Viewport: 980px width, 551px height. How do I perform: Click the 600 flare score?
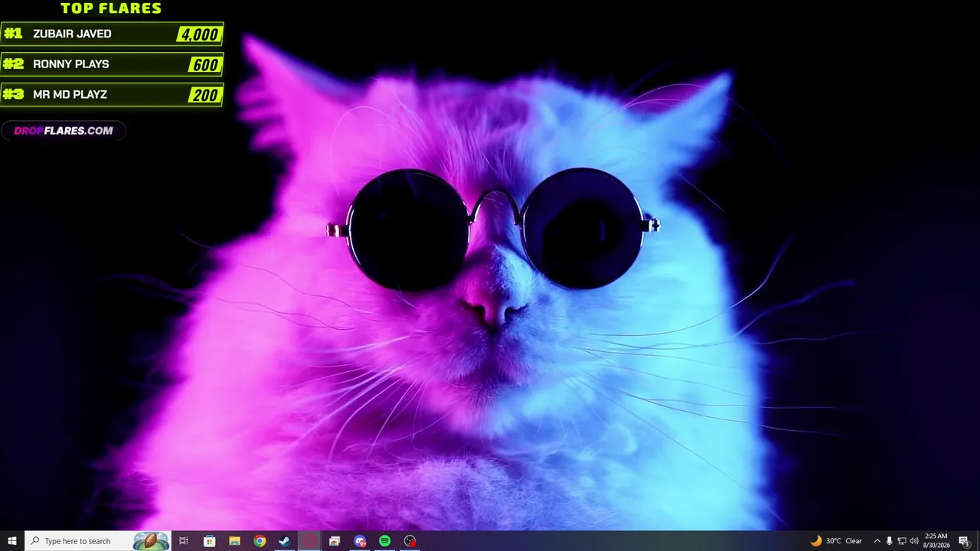(205, 65)
